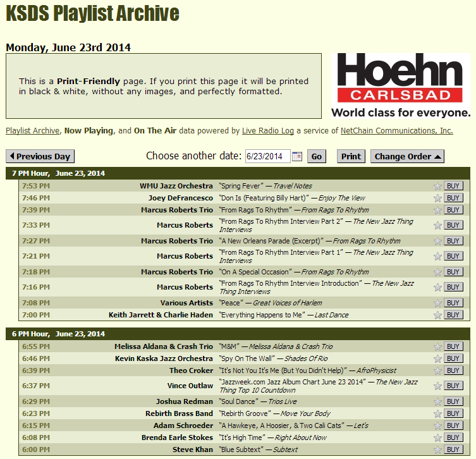Star the Vince Outlaw Jazzweek chart row

coord(437,386)
